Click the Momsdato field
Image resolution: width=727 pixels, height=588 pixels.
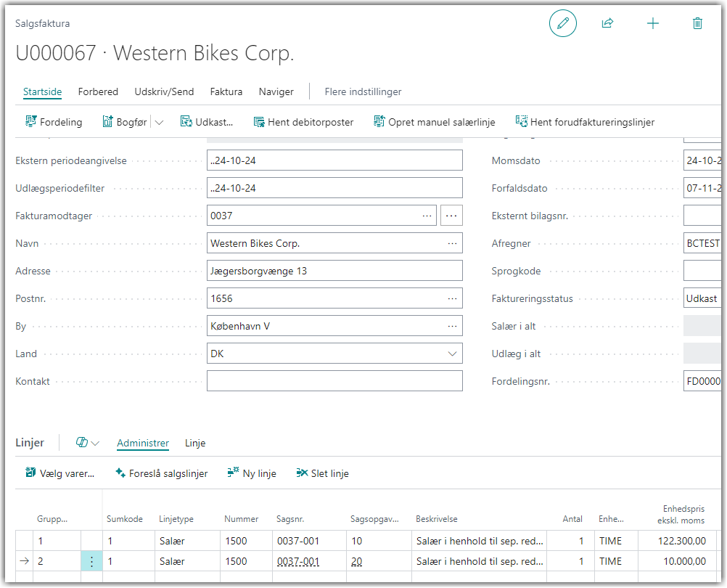click(702, 160)
